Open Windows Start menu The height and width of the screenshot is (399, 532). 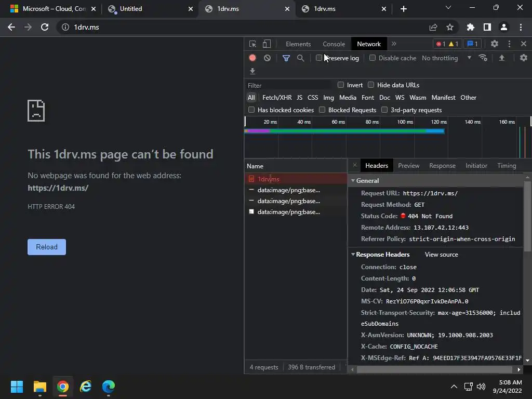coord(17,387)
